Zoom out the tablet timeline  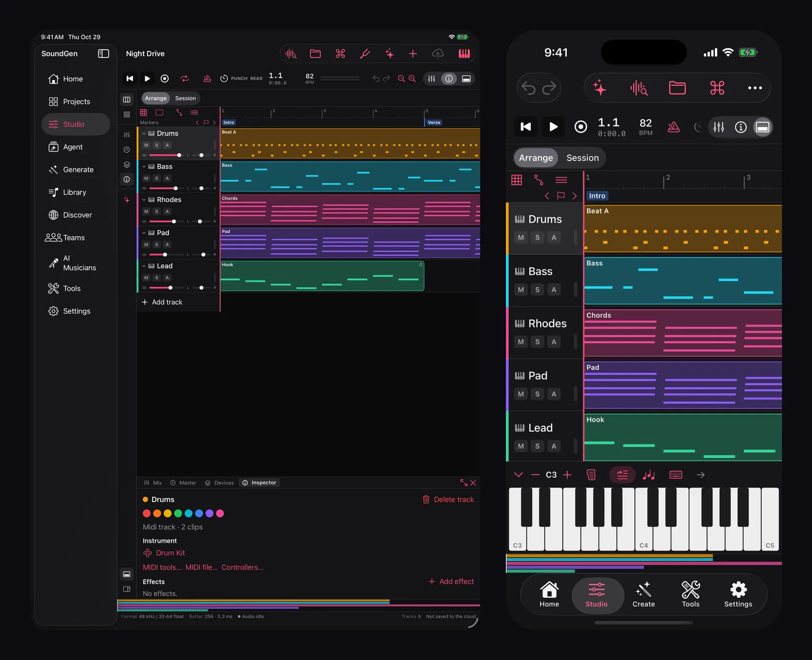point(401,79)
